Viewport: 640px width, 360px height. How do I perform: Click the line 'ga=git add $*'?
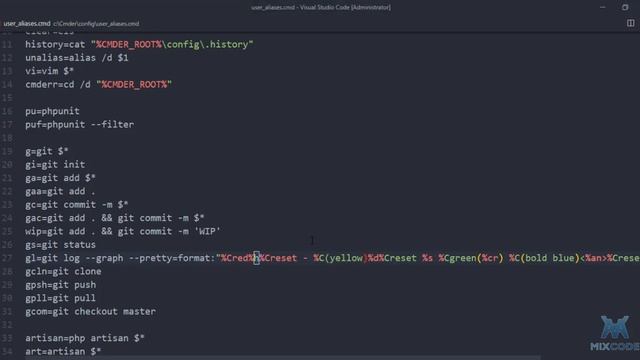click(60, 178)
